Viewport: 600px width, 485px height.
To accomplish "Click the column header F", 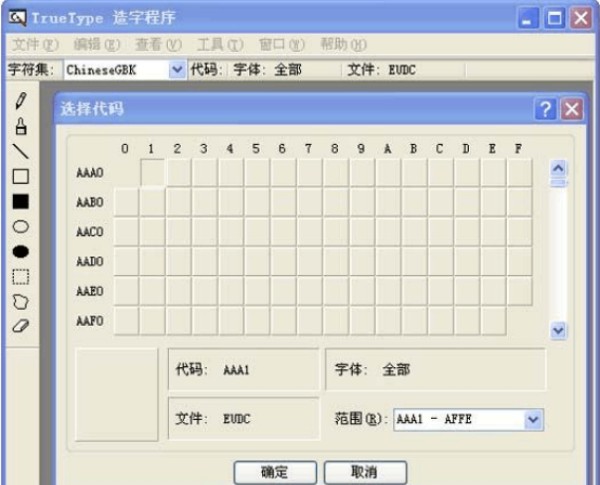I will [518, 149].
